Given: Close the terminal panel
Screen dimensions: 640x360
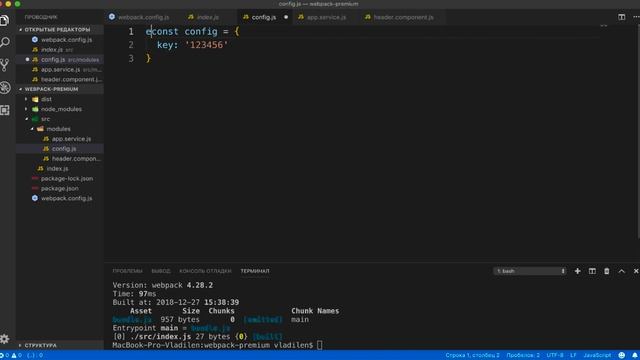Looking at the screenshot, I should 636,271.
